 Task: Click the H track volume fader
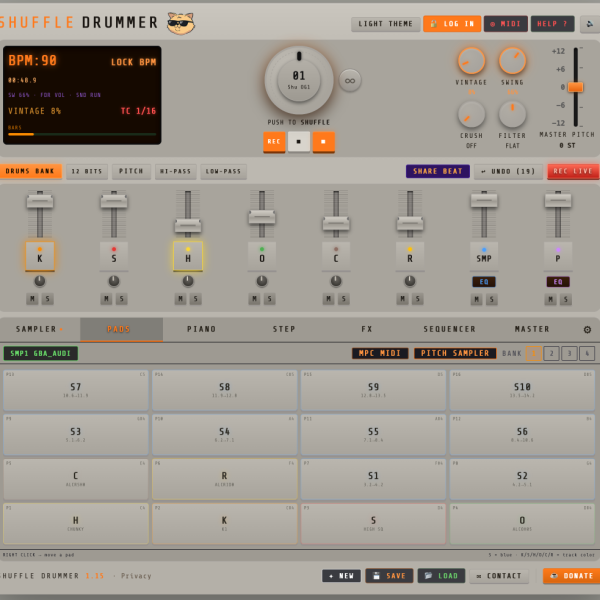pos(188,225)
